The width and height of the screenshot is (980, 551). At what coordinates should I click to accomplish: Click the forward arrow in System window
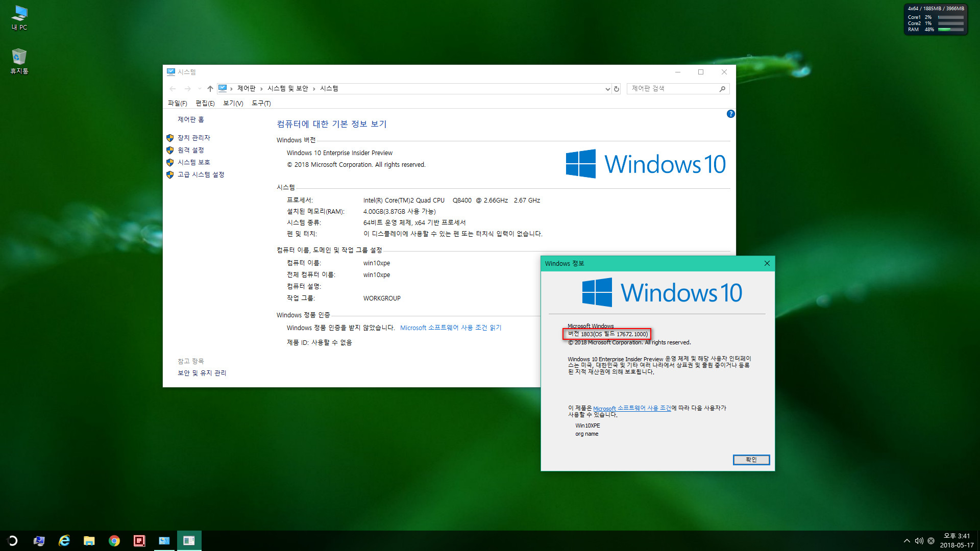click(x=187, y=89)
